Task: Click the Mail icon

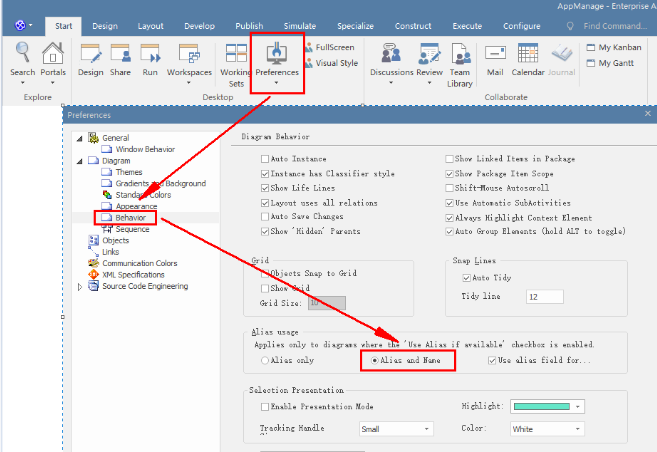Action: coord(495,58)
